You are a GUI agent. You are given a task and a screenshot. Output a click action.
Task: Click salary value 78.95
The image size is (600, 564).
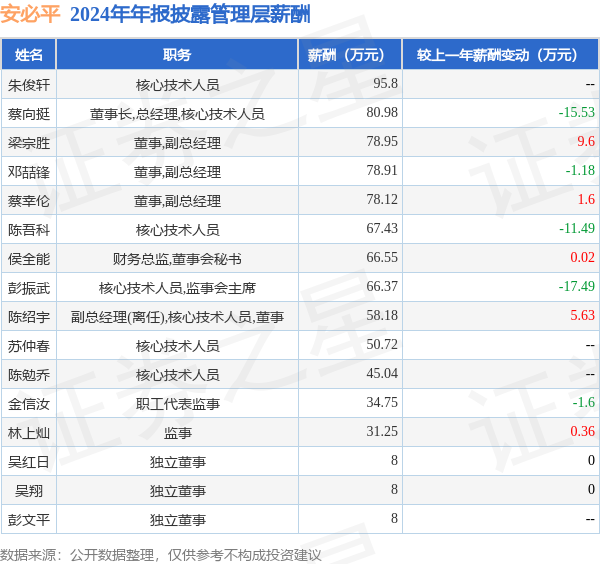pyautogui.click(x=382, y=141)
